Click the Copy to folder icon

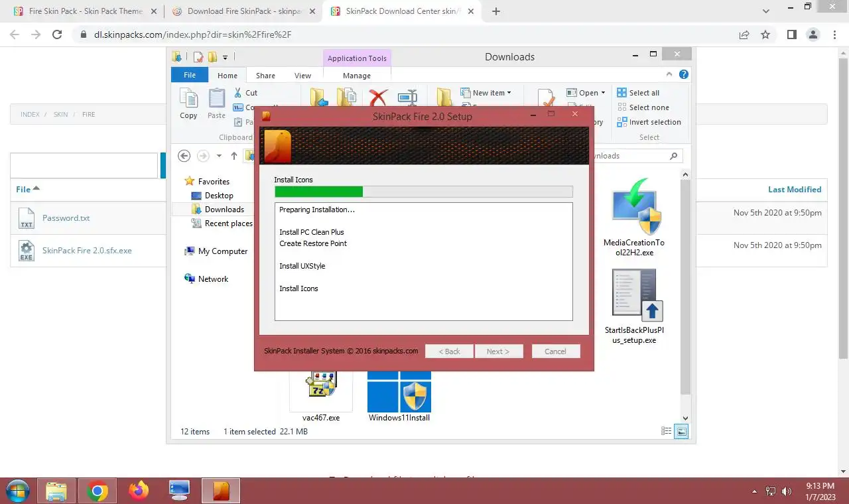tap(346, 97)
